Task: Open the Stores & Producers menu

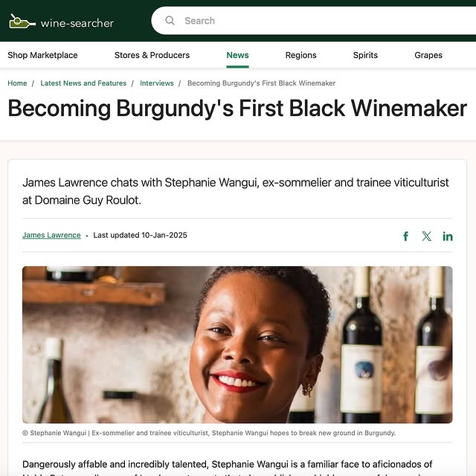Action: (152, 55)
